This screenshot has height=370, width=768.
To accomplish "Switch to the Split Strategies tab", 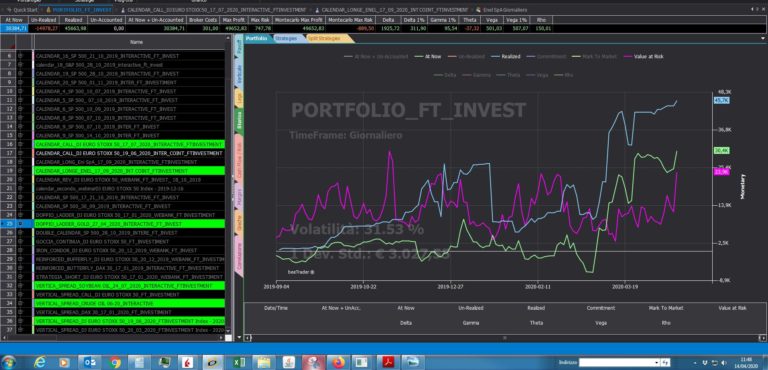I will tap(327, 38).
